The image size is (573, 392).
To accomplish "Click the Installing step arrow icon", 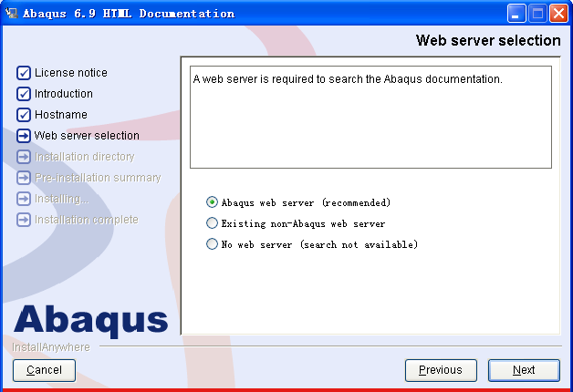I will click(x=24, y=199).
